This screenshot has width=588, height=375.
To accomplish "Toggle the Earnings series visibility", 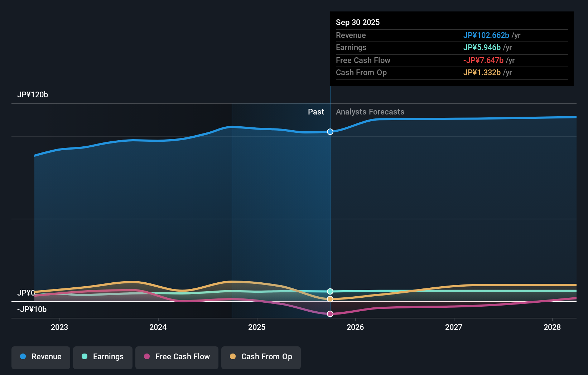I will [103, 357].
